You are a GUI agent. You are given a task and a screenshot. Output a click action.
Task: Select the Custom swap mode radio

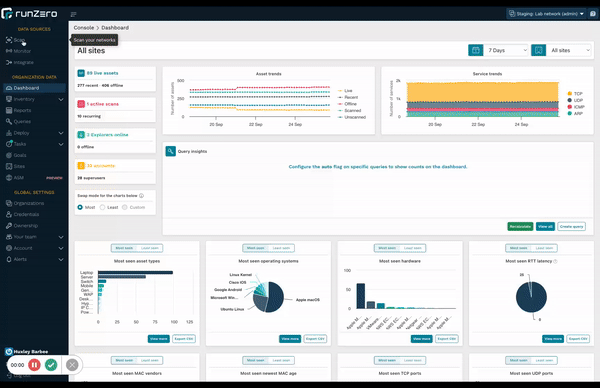click(124, 207)
